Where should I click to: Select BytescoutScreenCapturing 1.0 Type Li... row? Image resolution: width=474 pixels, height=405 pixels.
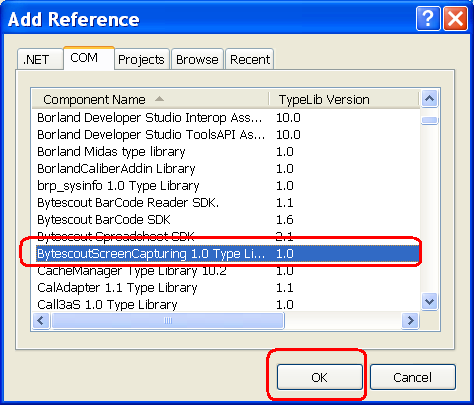(227, 254)
